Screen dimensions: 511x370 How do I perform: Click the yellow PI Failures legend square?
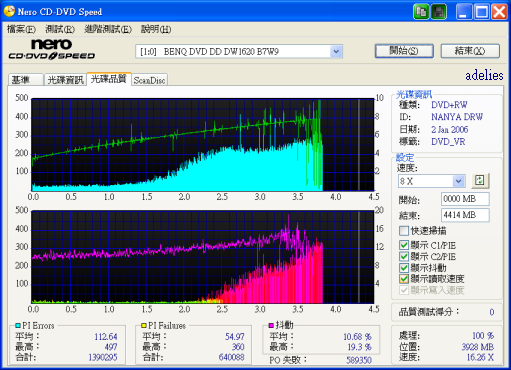point(144,325)
